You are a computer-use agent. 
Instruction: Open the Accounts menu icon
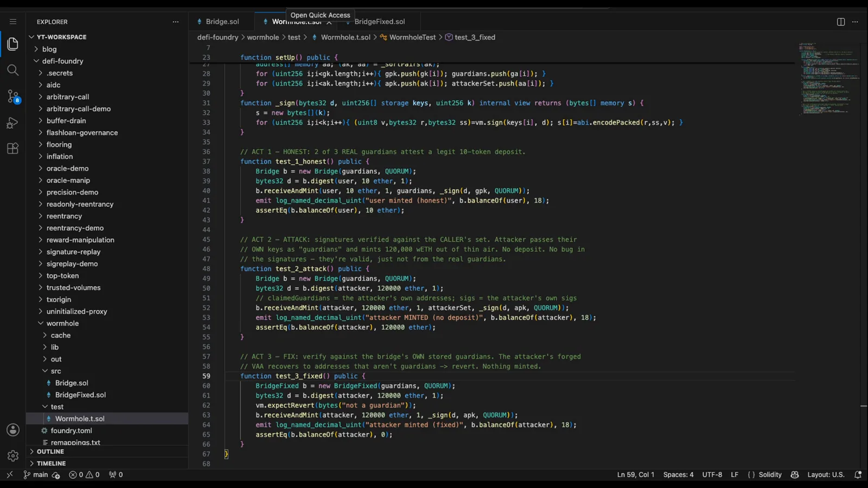(x=13, y=430)
